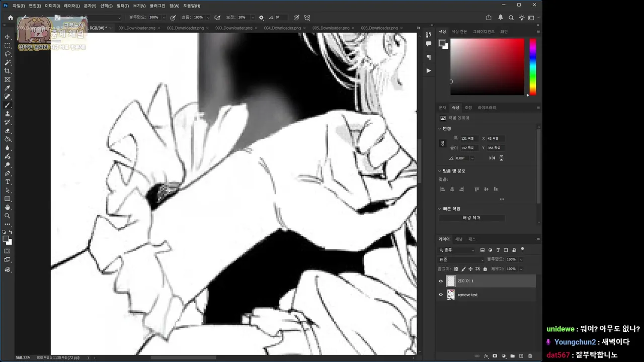Screen dimensions: 644x362
Task: Switch to 003_Downloader.png document tab
Action: click(234, 28)
